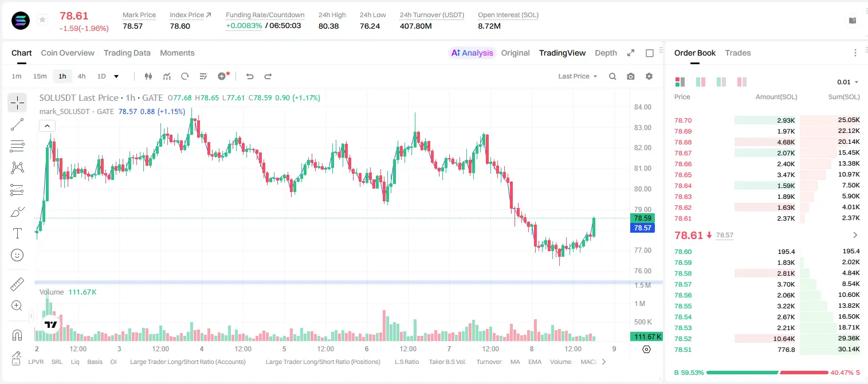Image resolution: width=868 pixels, height=384 pixels.
Task: Open the Coin Overview tab
Action: (x=68, y=53)
